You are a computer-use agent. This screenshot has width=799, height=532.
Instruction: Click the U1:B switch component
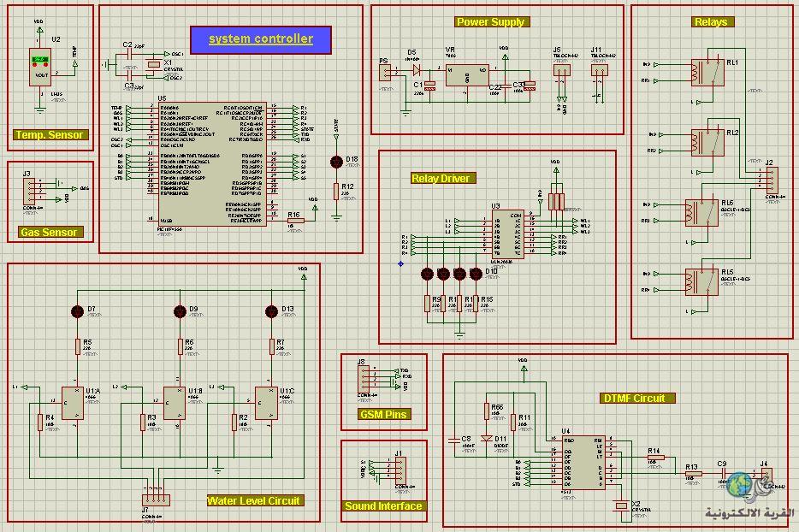(x=175, y=403)
